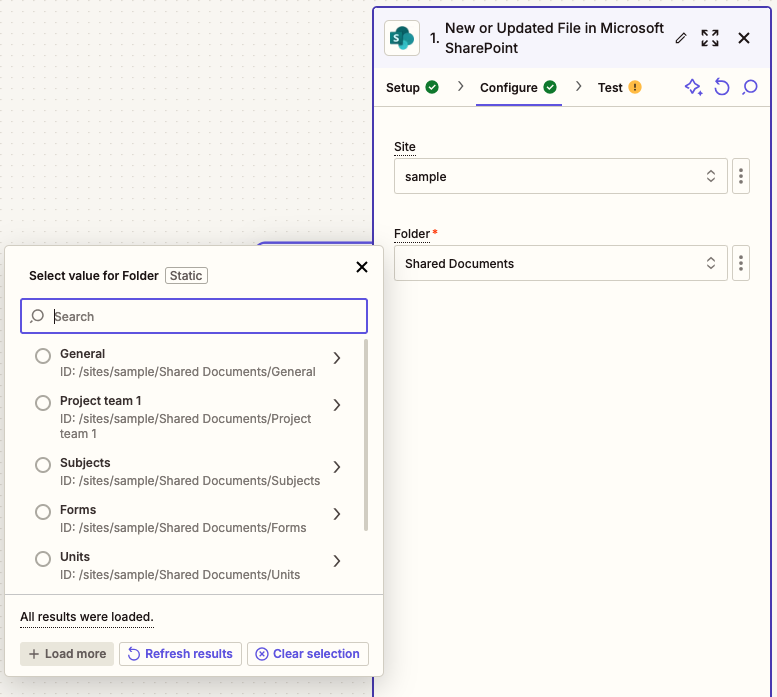
Task: Expand the General folder chevron
Action: pos(337,358)
